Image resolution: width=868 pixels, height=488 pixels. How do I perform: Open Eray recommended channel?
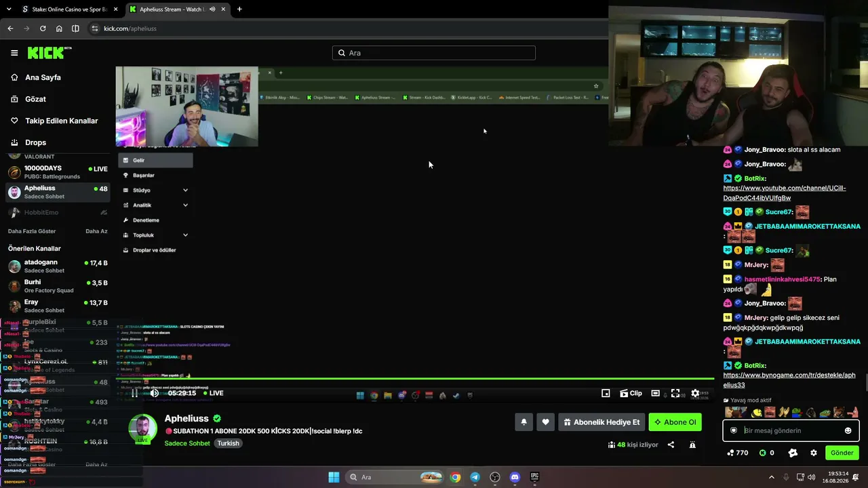[58, 306]
